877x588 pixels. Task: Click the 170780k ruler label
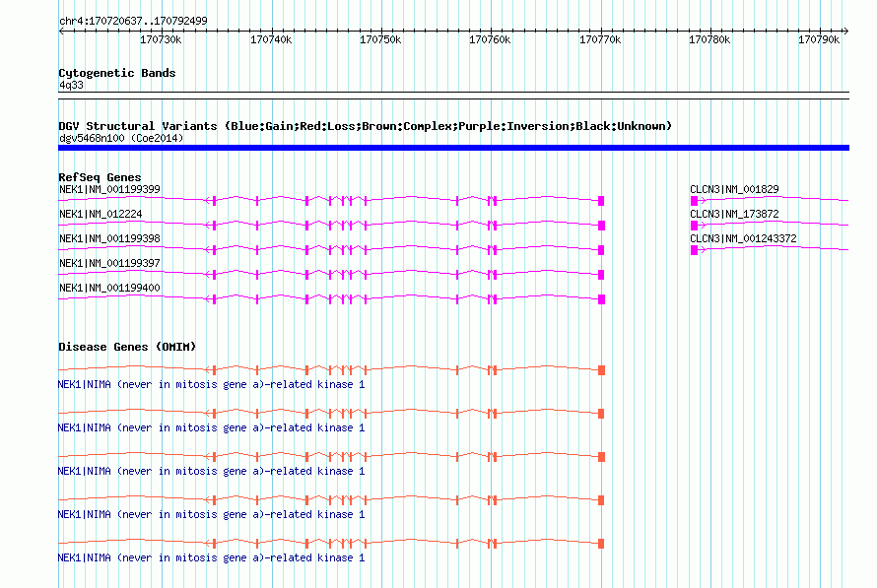coord(709,40)
